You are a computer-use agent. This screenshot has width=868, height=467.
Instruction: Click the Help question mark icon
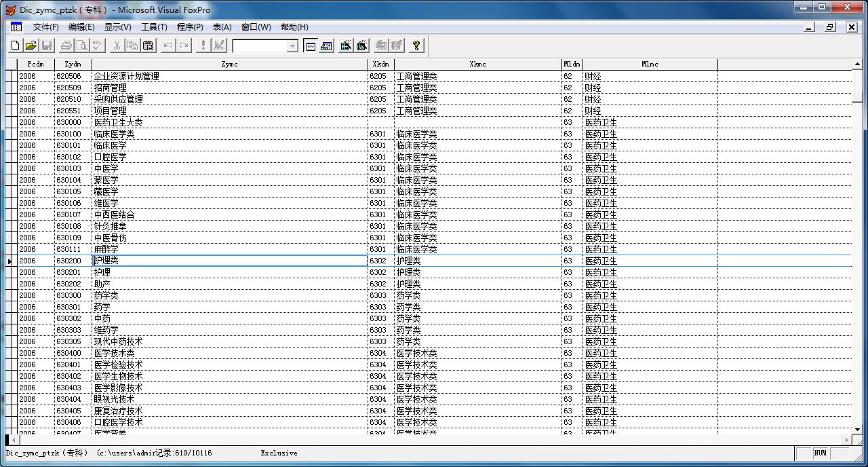(x=416, y=45)
